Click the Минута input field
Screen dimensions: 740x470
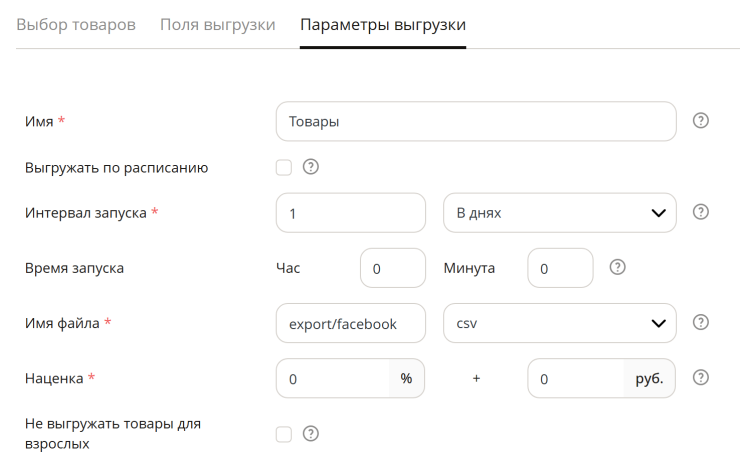click(560, 268)
